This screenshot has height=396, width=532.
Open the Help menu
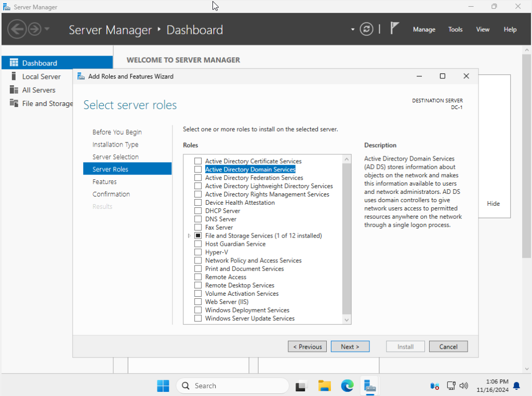[x=510, y=30]
